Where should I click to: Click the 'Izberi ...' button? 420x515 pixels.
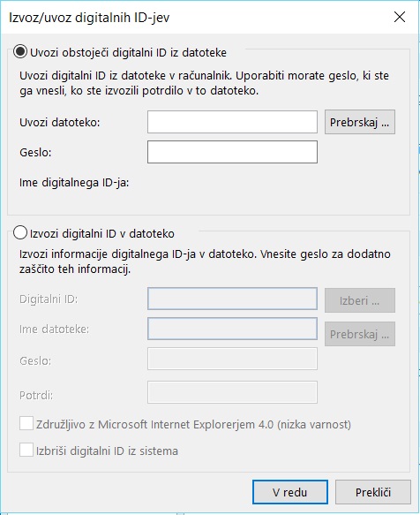pos(360,300)
